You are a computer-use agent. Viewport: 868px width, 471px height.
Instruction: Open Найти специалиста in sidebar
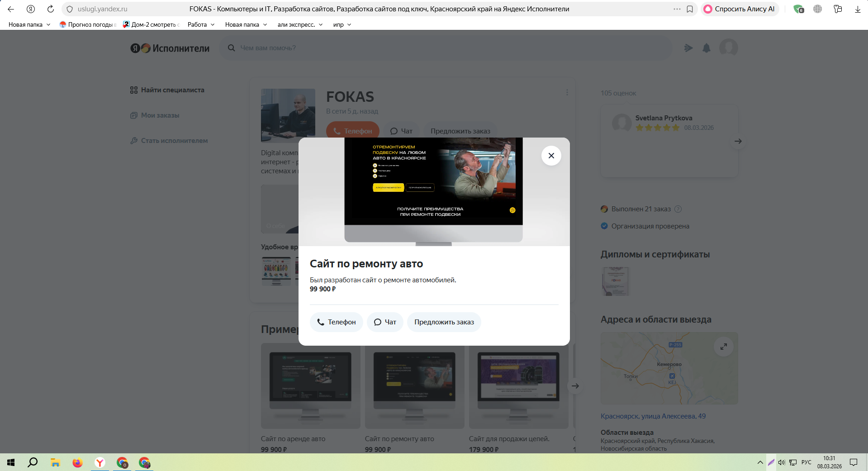click(x=167, y=90)
